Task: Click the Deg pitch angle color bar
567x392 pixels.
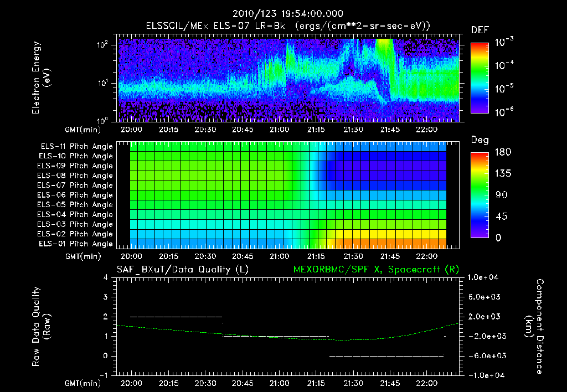Action: click(480, 195)
